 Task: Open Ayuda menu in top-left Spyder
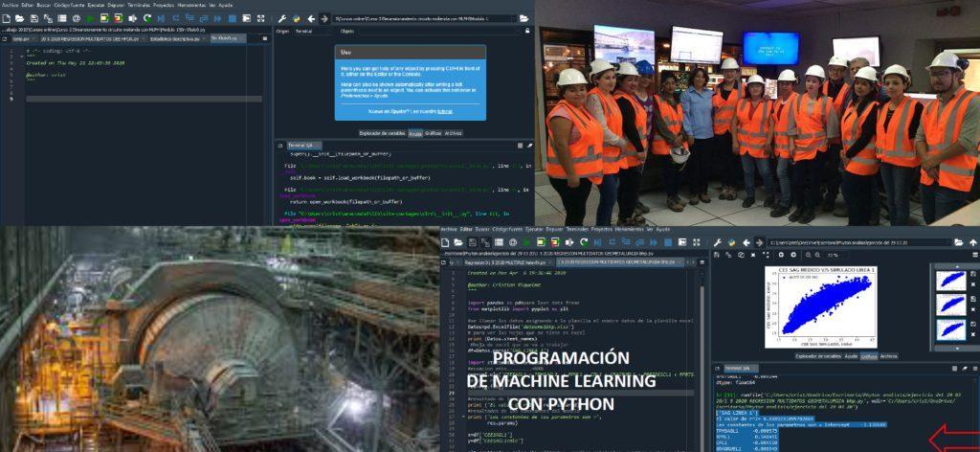coord(225,5)
